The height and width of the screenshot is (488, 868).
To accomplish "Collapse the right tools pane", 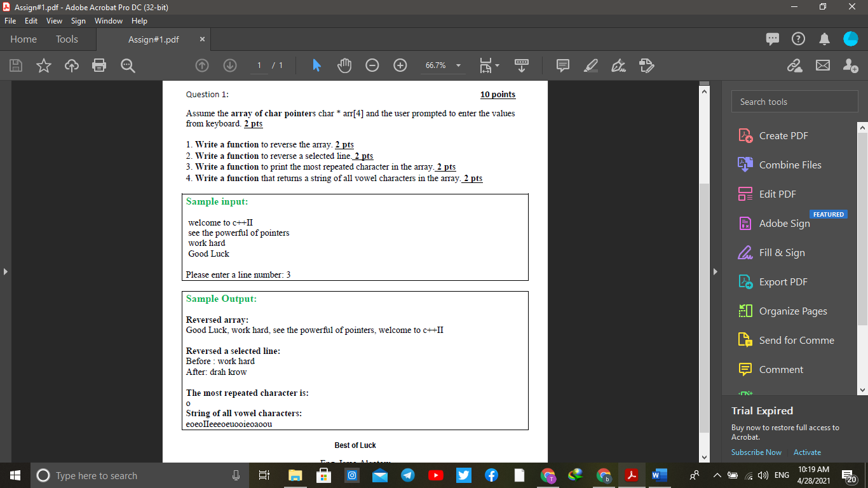I will tap(715, 271).
